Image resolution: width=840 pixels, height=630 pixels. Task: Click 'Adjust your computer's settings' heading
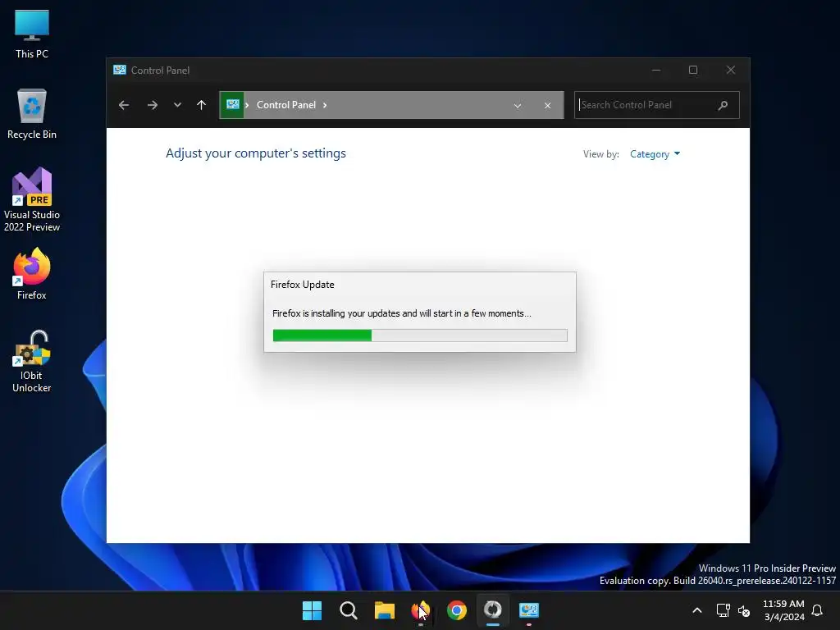[256, 153]
